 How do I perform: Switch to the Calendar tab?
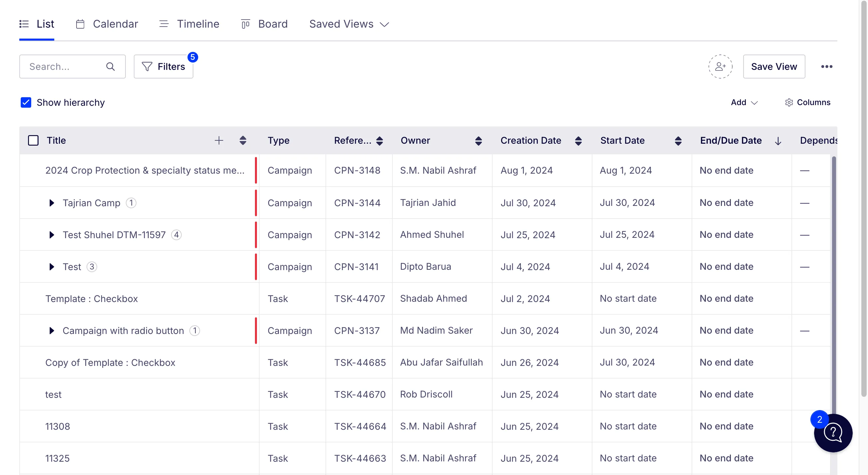coord(107,24)
